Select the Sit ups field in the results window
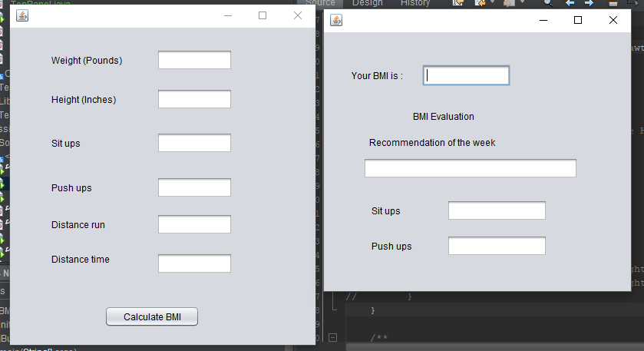 497,210
